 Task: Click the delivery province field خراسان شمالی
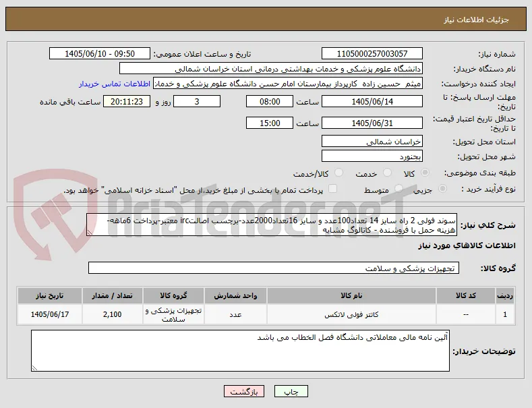click(372, 141)
